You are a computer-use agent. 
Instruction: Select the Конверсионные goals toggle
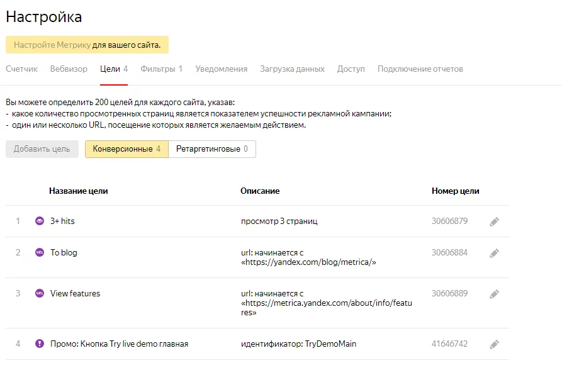tap(126, 149)
